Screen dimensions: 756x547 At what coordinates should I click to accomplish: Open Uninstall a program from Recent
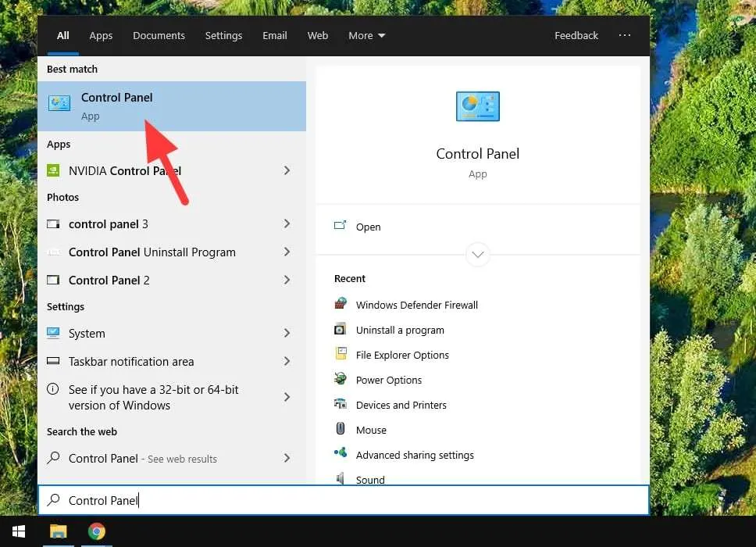coord(400,330)
